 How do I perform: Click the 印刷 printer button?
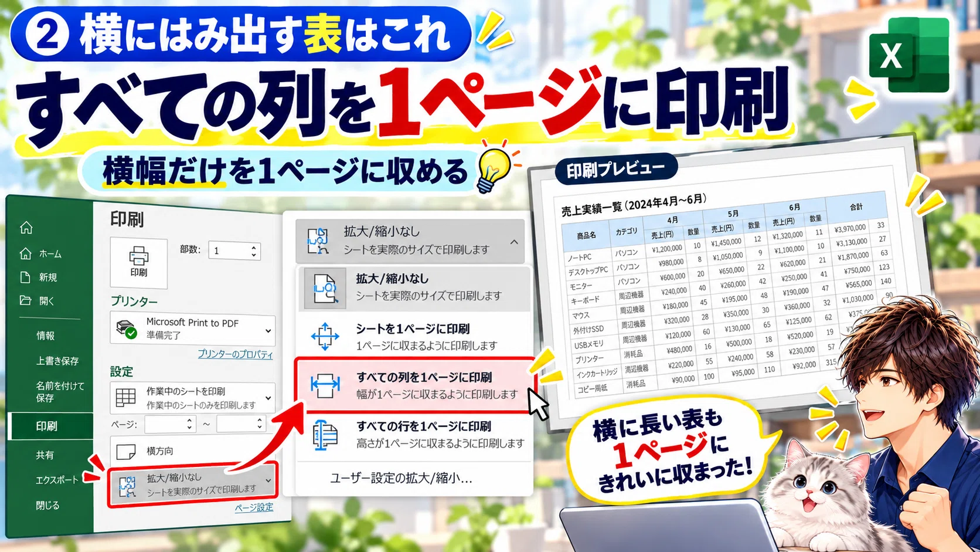click(139, 262)
